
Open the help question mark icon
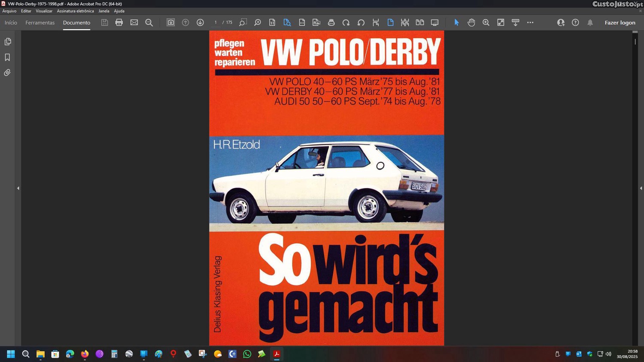click(x=575, y=22)
